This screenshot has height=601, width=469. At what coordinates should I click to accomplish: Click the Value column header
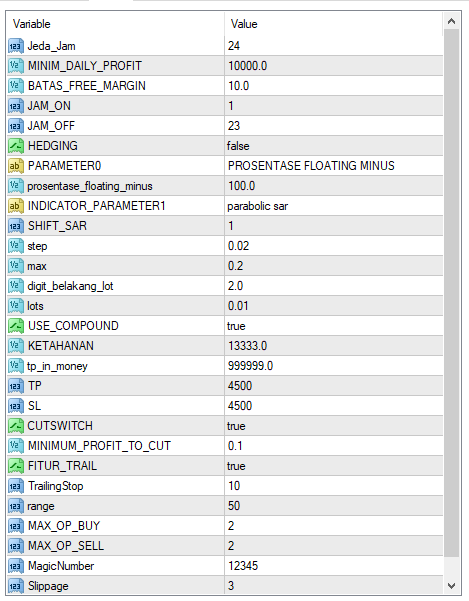334,24
